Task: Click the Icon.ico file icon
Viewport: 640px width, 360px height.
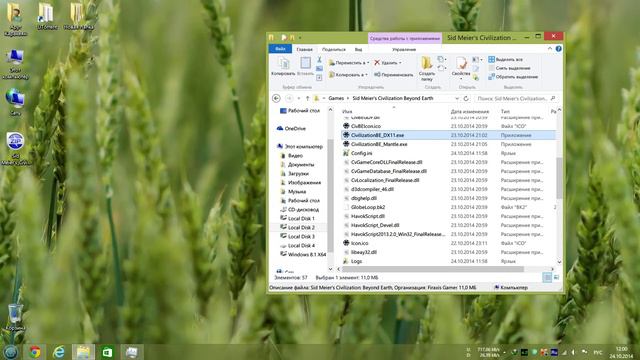Action: [346, 243]
